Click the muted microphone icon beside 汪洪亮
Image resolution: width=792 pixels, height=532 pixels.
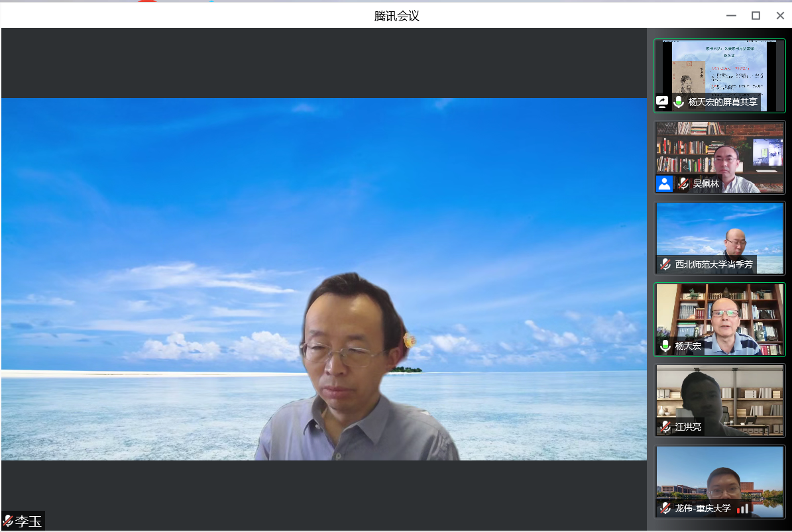[x=665, y=427]
